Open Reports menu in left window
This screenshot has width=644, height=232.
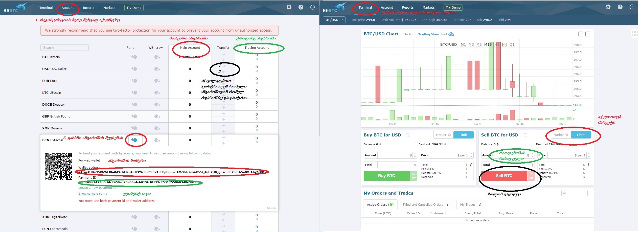(88, 8)
